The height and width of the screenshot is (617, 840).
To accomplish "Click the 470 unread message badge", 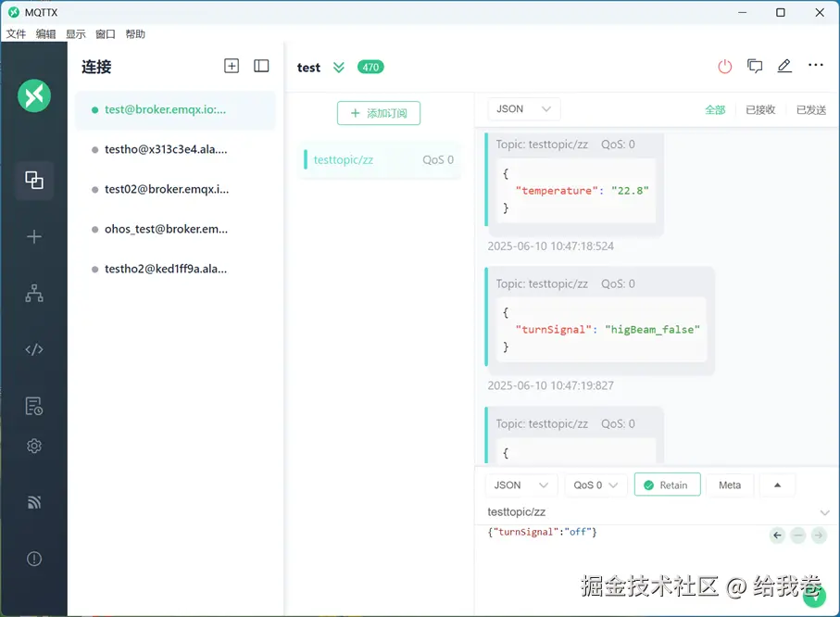I will [370, 67].
